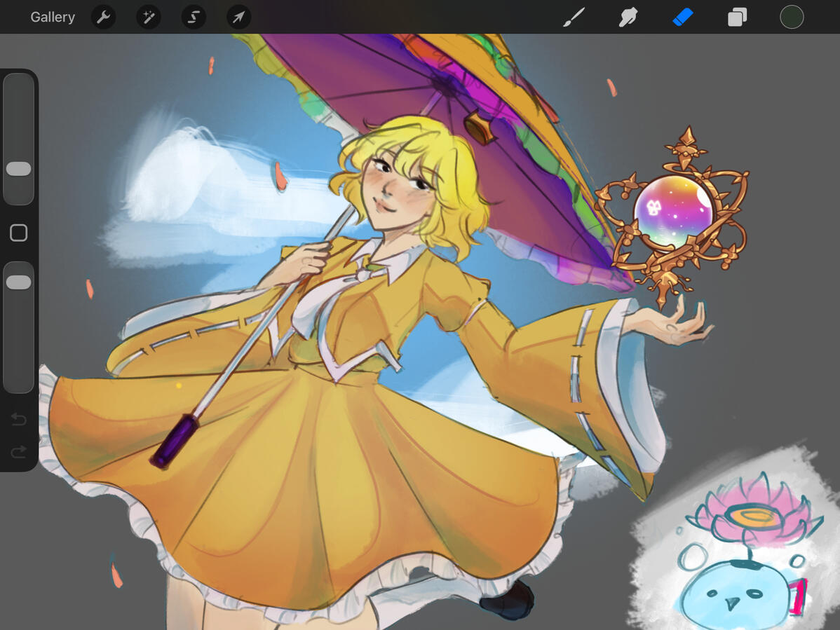Tap the Modify square button in sidebar
This screenshot has height=630, width=840.
pyautogui.click(x=19, y=233)
